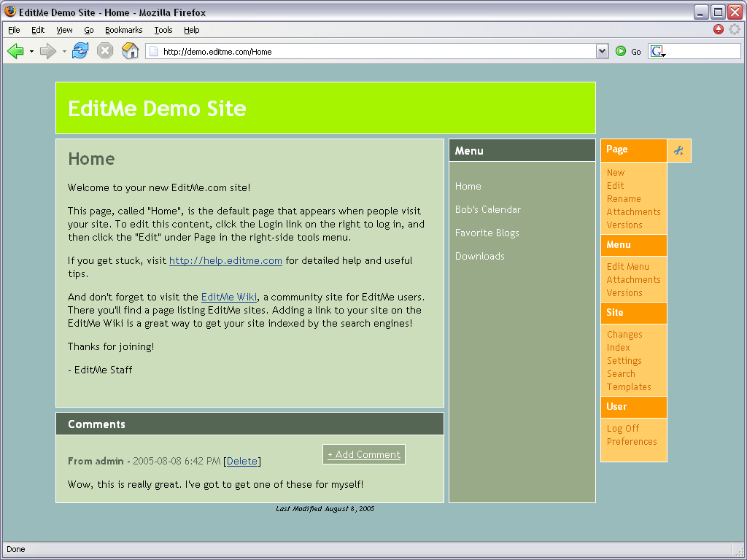This screenshot has width=747, height=560.
Task: Open Settings under Site tools
Action: click(624, 360)
